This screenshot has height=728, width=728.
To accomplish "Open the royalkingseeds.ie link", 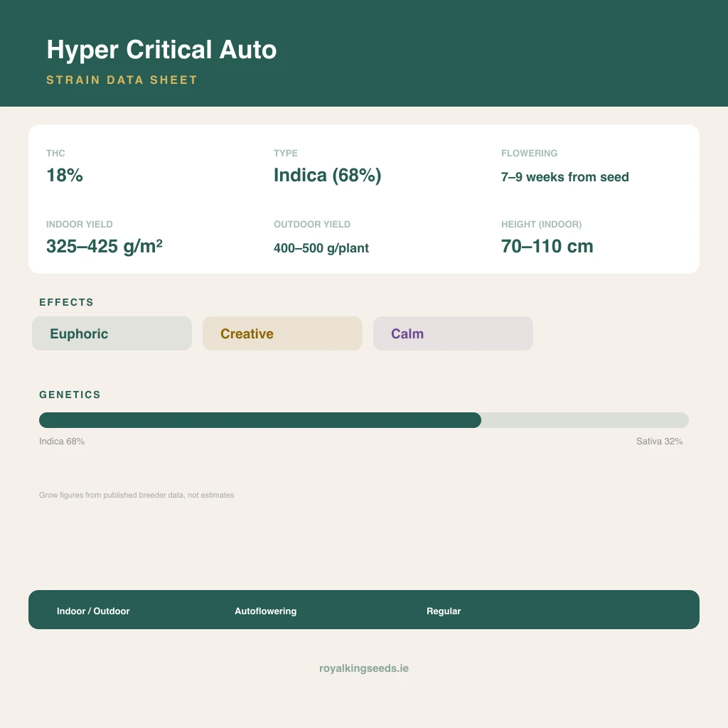I will click(x=364, y=668).
